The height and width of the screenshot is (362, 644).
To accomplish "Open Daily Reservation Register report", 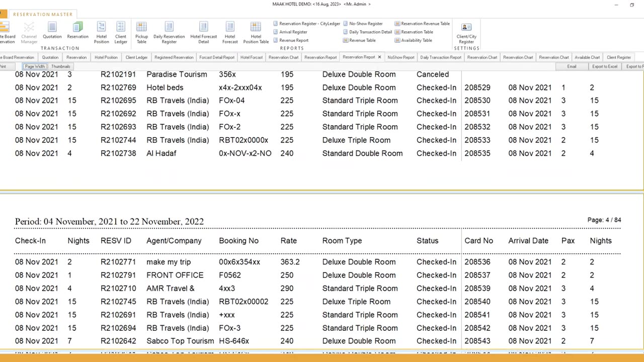I will 169,33.
